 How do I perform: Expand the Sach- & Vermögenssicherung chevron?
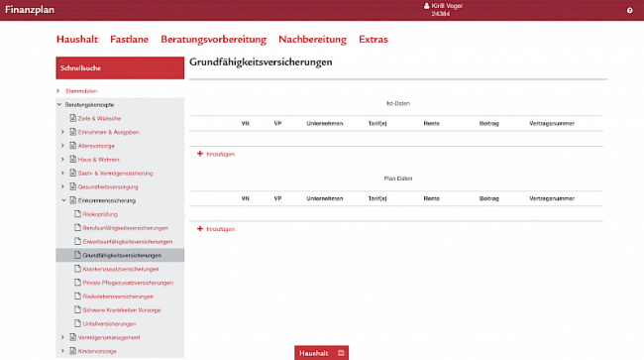[x=62, y=173]
